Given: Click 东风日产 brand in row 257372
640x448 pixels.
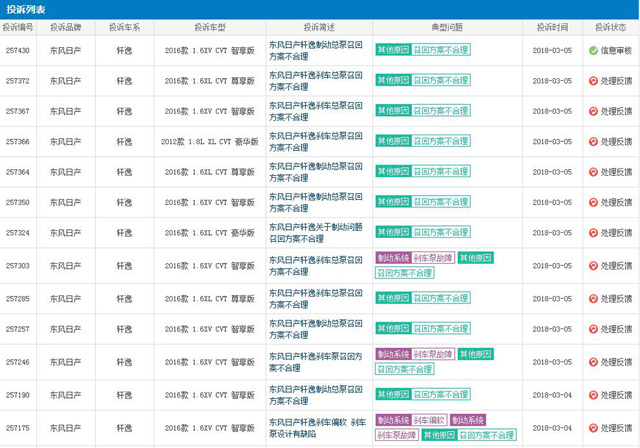Looking at the screenshot, I should point(66,81).
